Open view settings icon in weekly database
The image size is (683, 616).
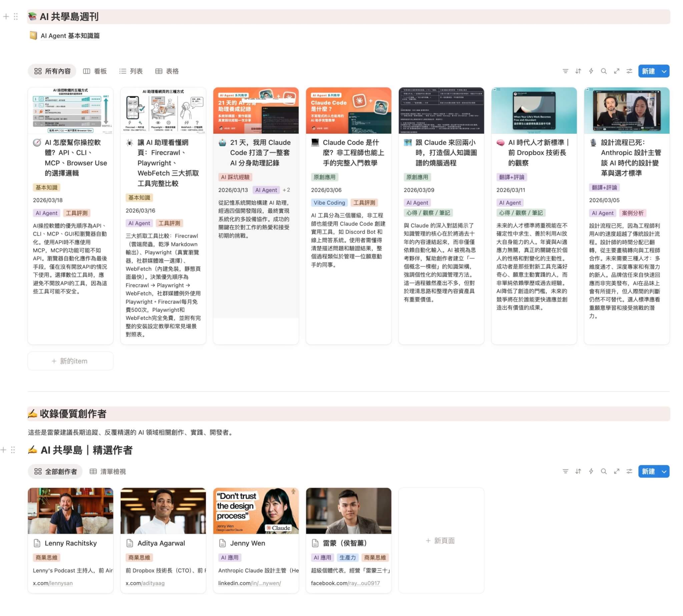coord(629,71)
